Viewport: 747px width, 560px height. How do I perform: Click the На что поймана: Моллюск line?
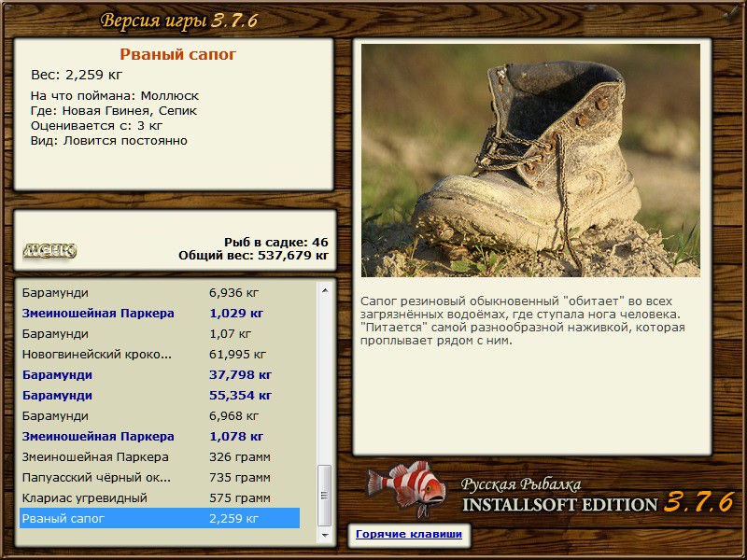(114, 96)
